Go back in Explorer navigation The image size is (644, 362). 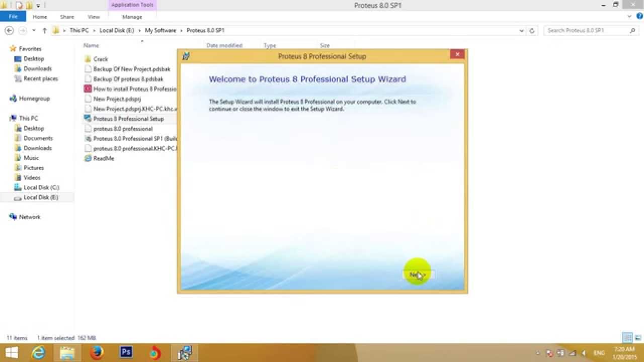tap(9, 31)
